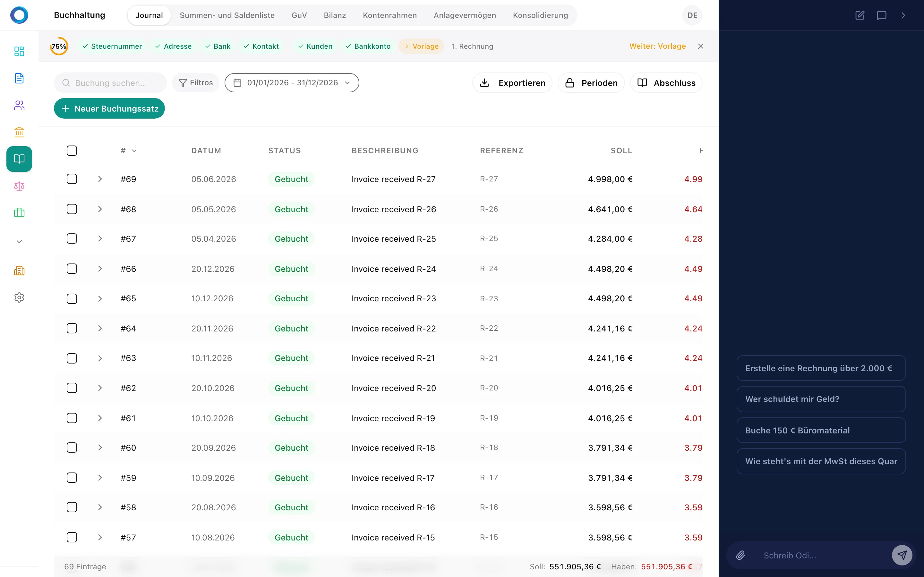Open the contacts people icon in sidebar

(x=19, y=105)
